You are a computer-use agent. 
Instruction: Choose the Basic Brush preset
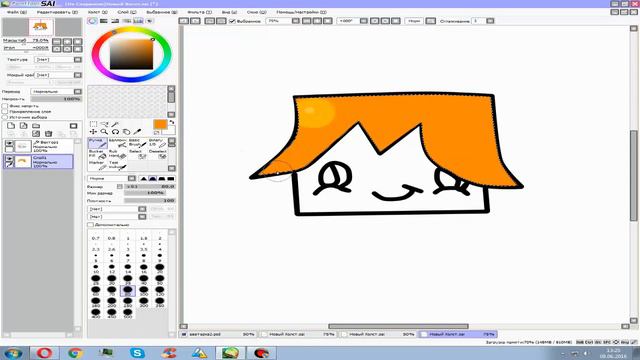(138, 143)
